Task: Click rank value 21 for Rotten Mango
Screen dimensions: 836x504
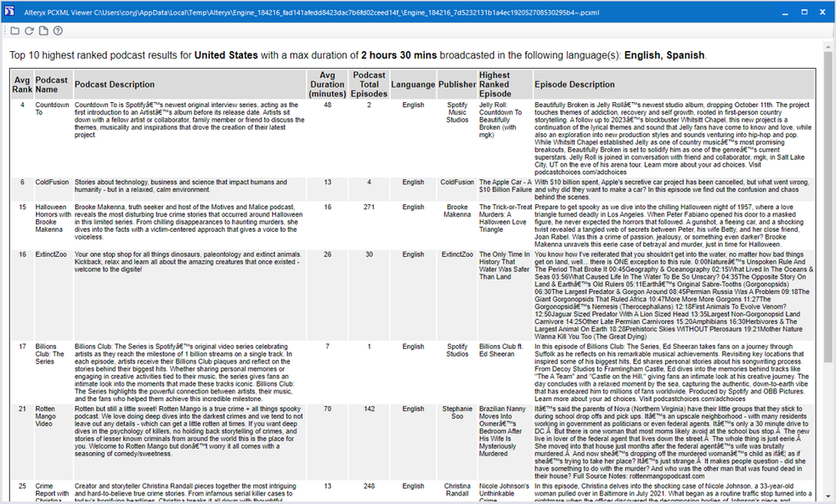Action: click(22, 409)
